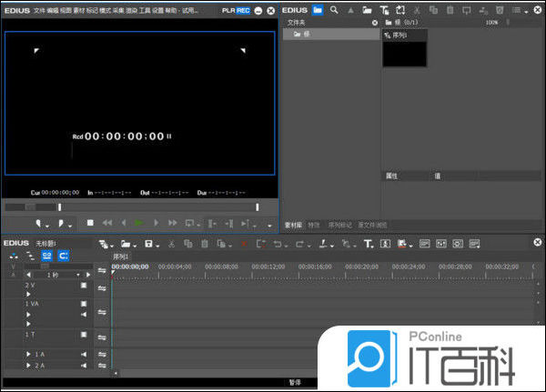Click the Delete trash icon in timeline toolbar
546x392 pixels.
pos(206,244)
